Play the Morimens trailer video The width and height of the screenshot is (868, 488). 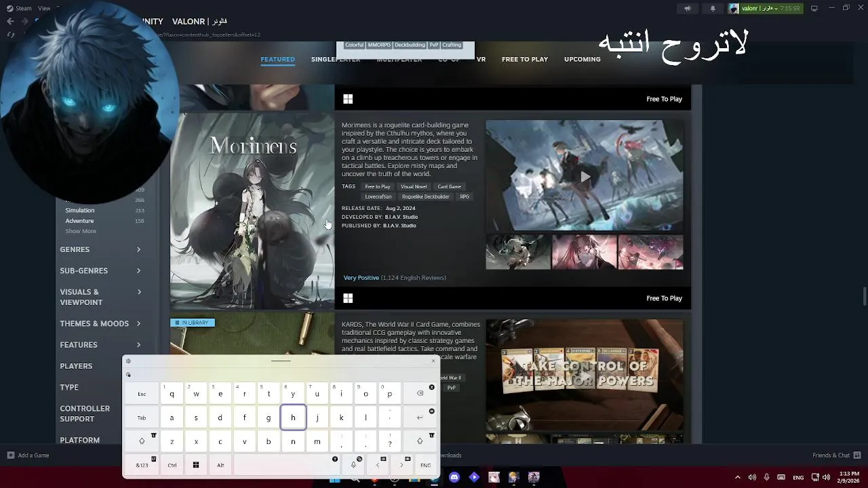tap(585, 176)
